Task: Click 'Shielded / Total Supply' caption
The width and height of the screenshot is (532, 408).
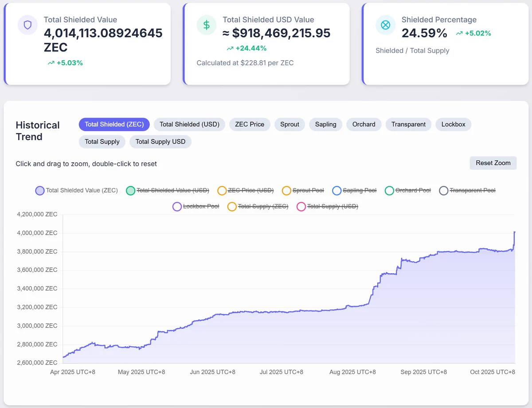Action: (x=412, y=51)
